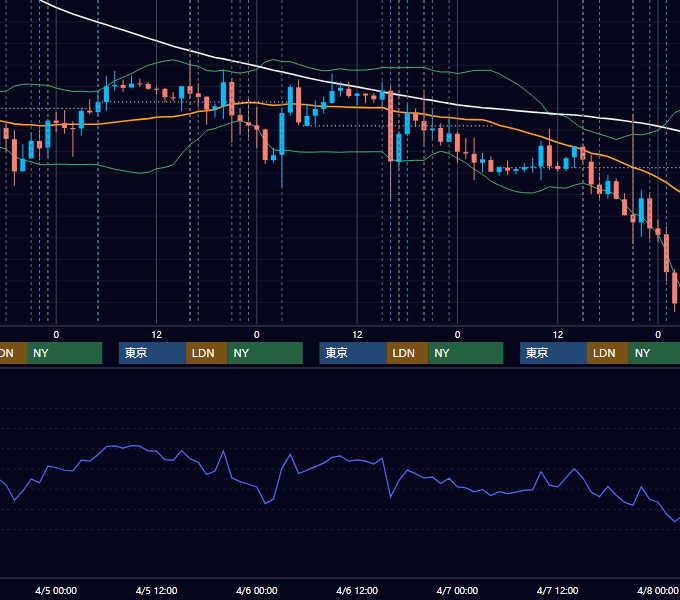Click hour label 12 above 4/5 12:00

(157, 335)
